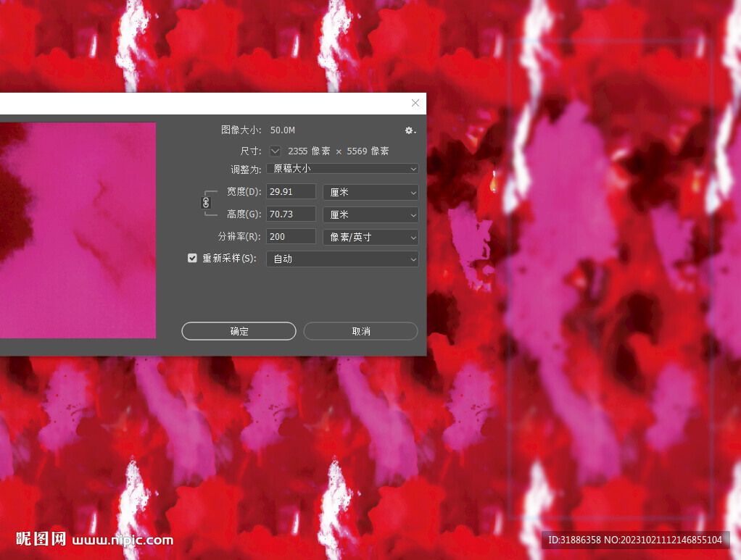Click the image preview thumbnail on the left
Screen dimensions: 741x560
click(x=78, y=230)
